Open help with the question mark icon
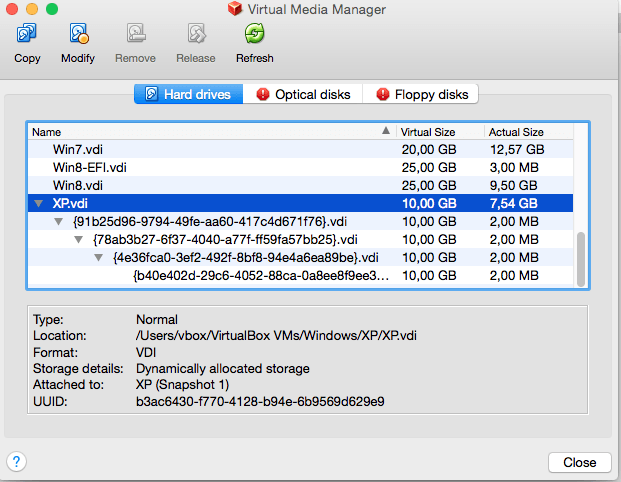The width and height of the screenshot is (621, 482). pos(16,461)
